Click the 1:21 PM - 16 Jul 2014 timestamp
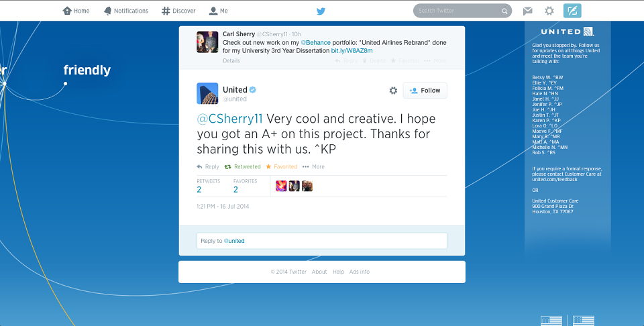The width and height of the screenshot is (644, 326). point(223,207)
